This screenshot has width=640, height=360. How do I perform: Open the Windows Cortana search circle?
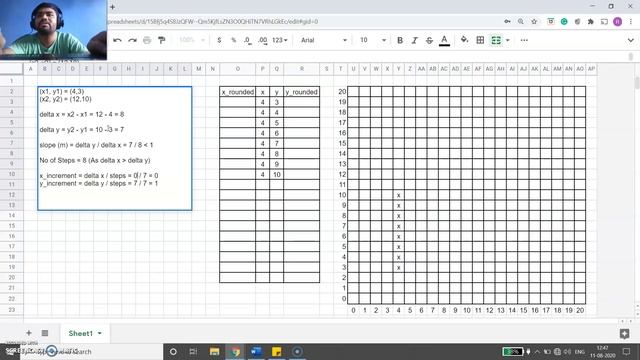click(173, 351)
